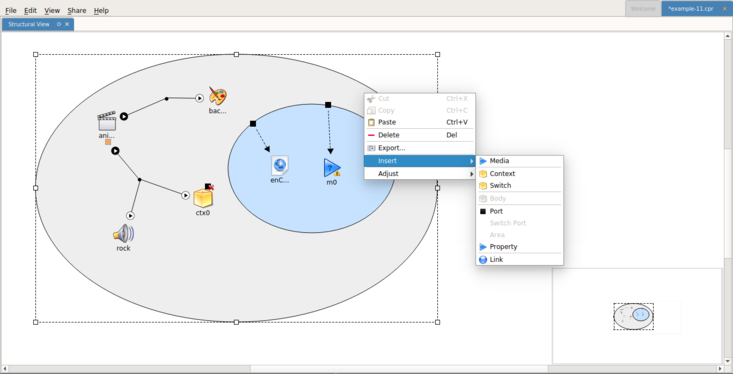Select the enC... web document node
Viewport: 733px width, 374px height.
click(280, 165)
